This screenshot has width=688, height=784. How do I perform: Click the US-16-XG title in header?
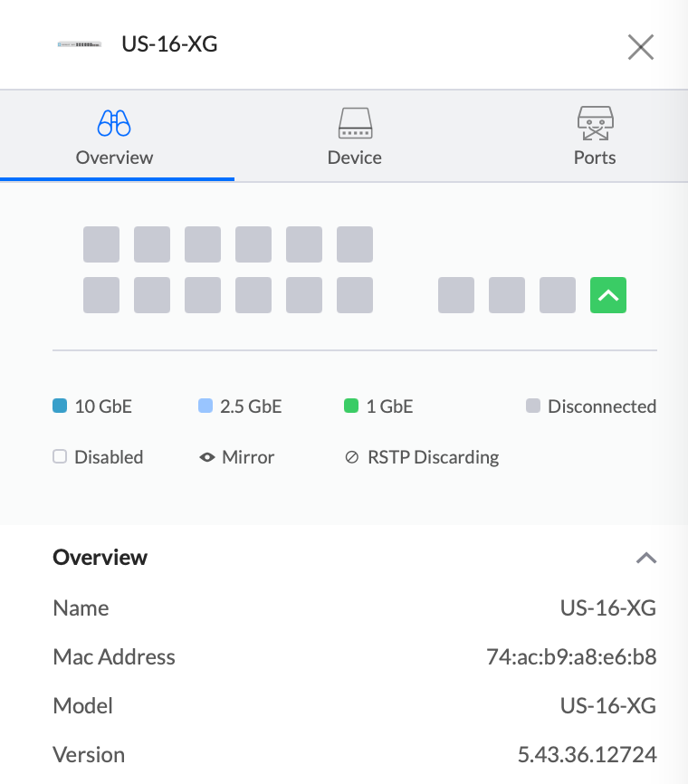169,44
